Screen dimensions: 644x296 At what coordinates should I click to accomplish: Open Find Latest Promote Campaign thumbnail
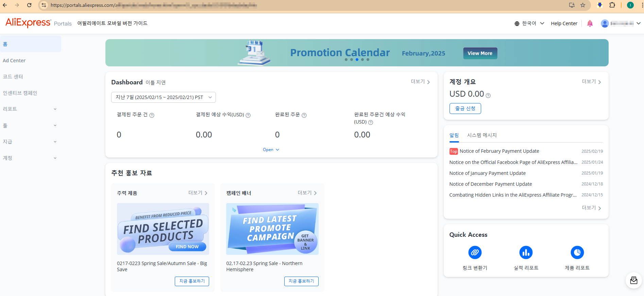coord(272,229)
